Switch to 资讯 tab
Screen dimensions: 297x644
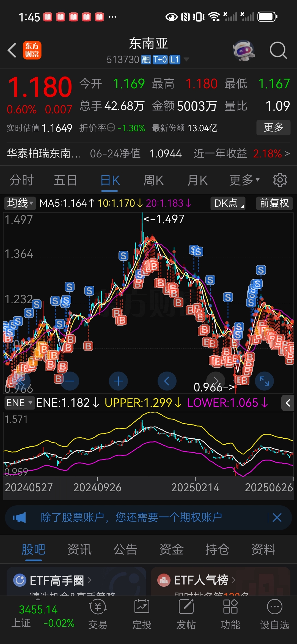pos(79,549)
